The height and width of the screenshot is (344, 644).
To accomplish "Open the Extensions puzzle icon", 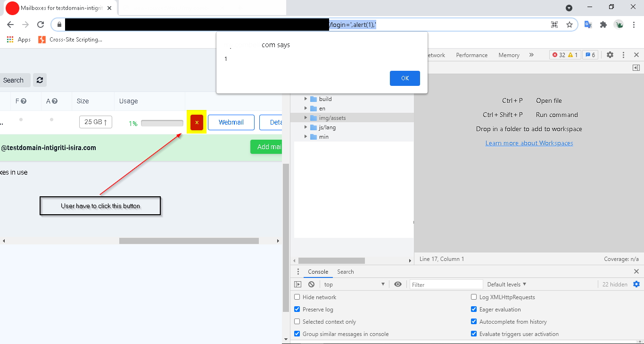I will pos(603,25).
